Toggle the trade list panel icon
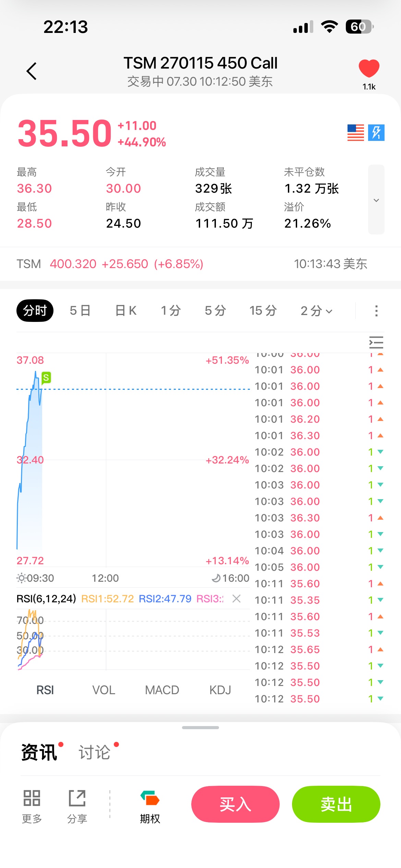401x868 pixels. coord(376,342)
